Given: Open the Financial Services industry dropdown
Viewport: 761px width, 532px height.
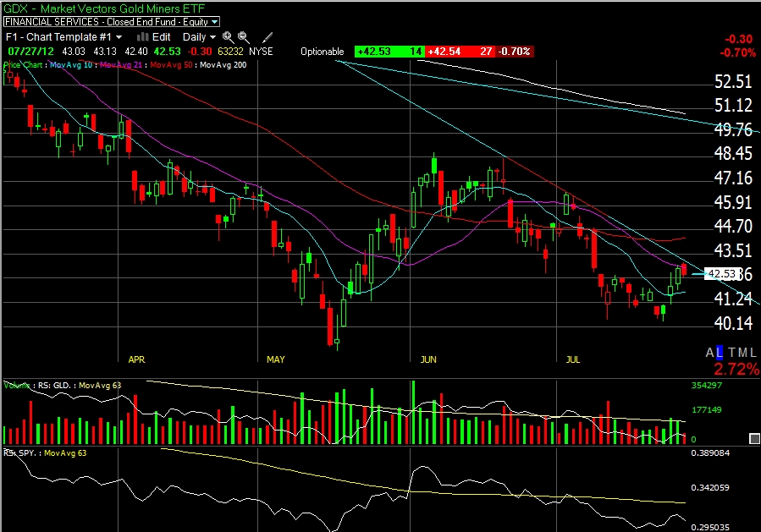Looking at the screenshot, I should coord(112,22).
